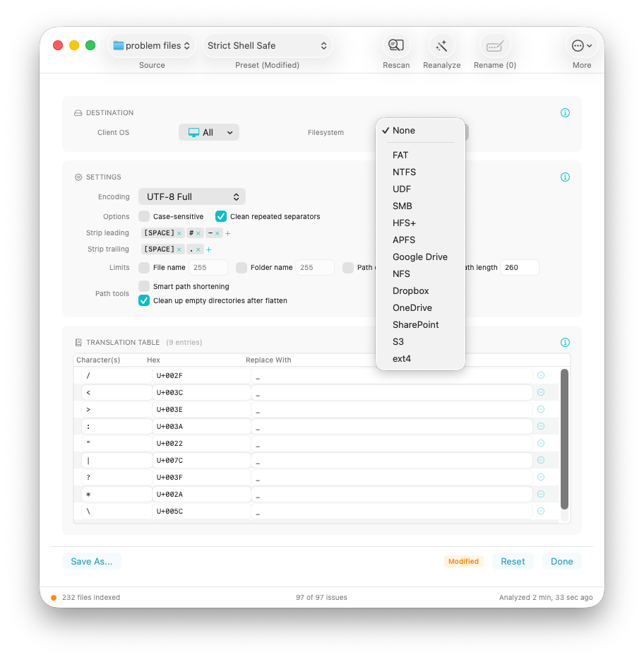Open the Strict Shell Safe preset selector

click(x=267, y=45)
